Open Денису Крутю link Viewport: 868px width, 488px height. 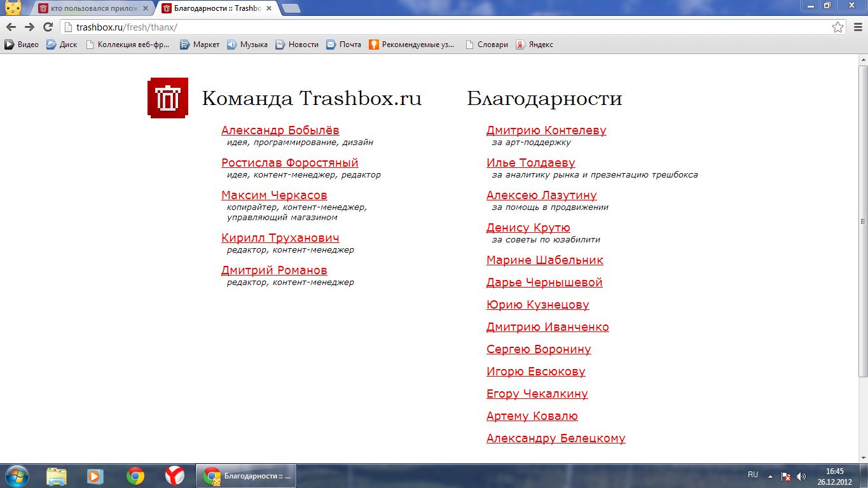pos(528,228)
